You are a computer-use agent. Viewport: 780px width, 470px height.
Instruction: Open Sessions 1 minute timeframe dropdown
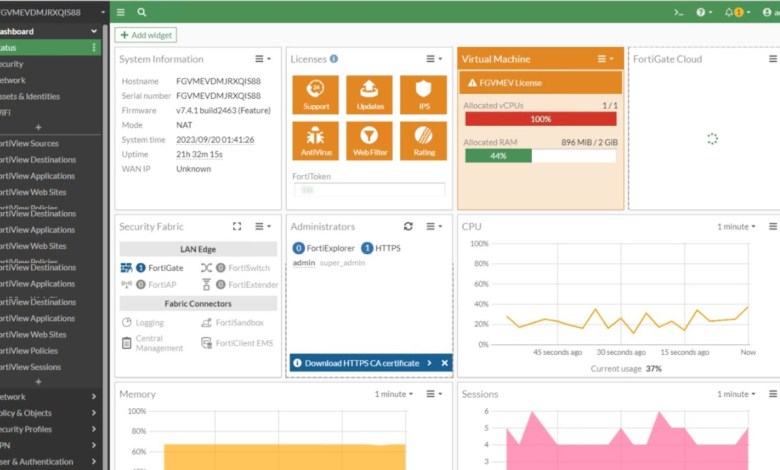click(x=736, y=394)
